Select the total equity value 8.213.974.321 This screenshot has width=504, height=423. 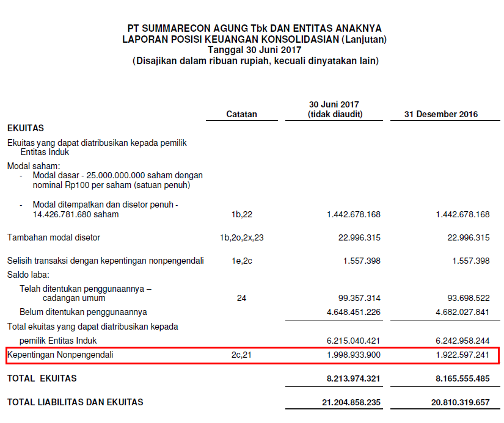[353, 378]
